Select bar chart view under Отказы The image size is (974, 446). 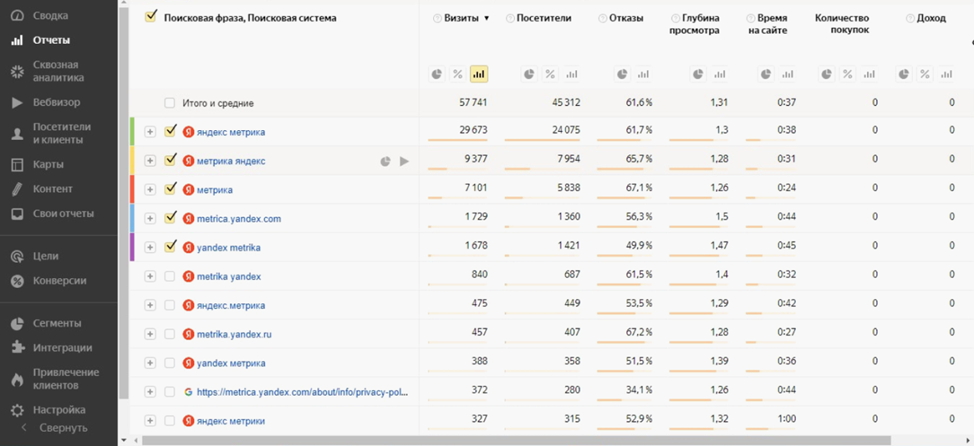[644, 75]
